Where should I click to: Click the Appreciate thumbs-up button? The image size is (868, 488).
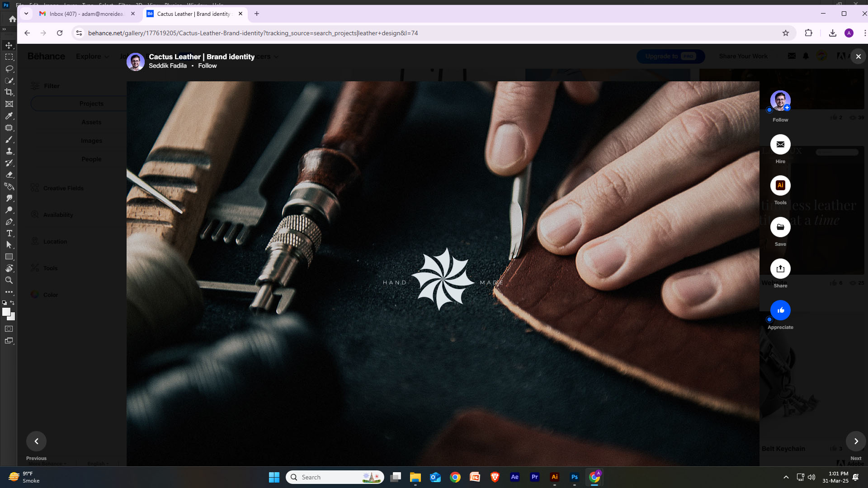[x=780, y=310]
